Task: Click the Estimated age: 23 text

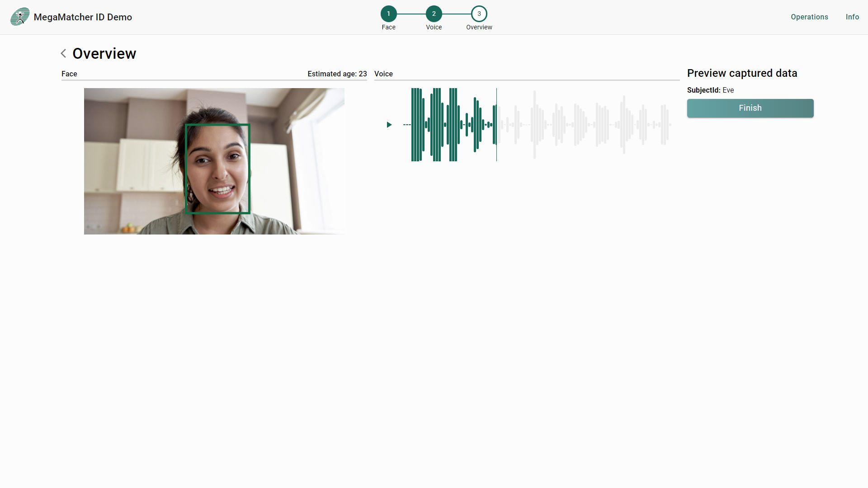Action: 337,74
